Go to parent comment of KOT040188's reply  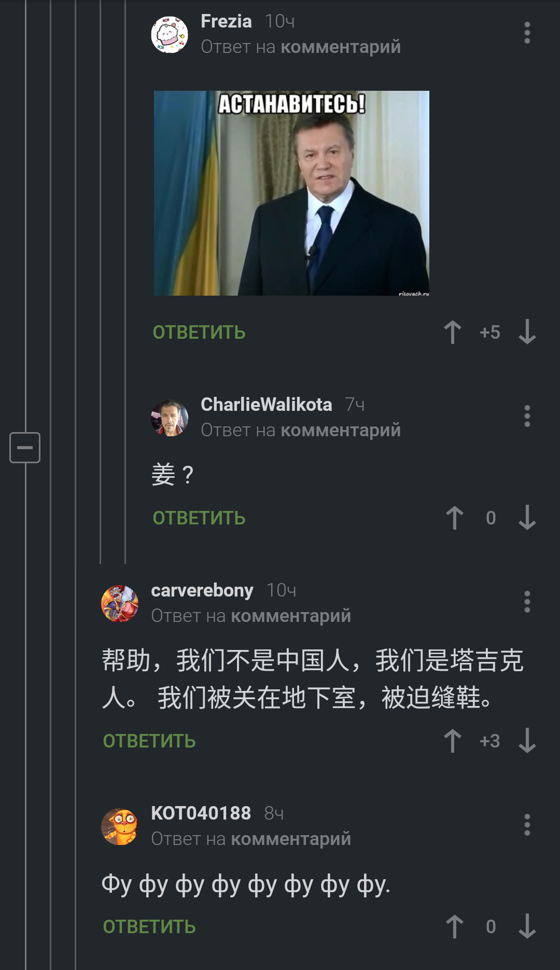(291, 839)
